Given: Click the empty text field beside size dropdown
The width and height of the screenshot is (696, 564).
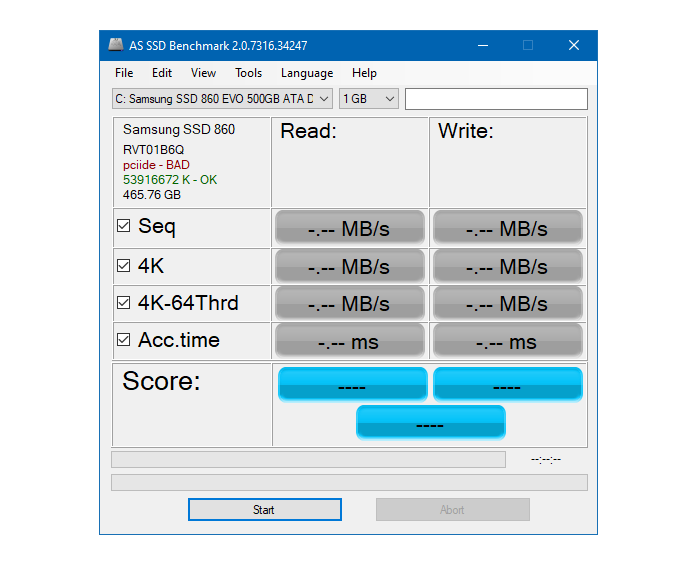Looking at the screenshot, I should tap(496, 99).
